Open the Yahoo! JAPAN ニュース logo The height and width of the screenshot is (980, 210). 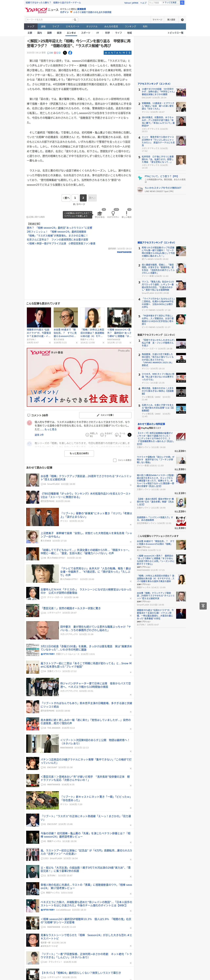point(42,11)
